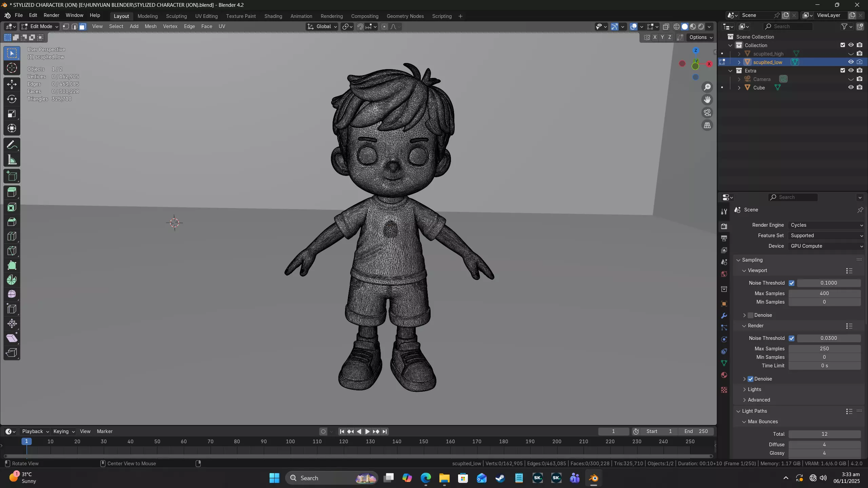
Task: Disable Render Denoise checkbox
Action: click(x=751, y=379)
